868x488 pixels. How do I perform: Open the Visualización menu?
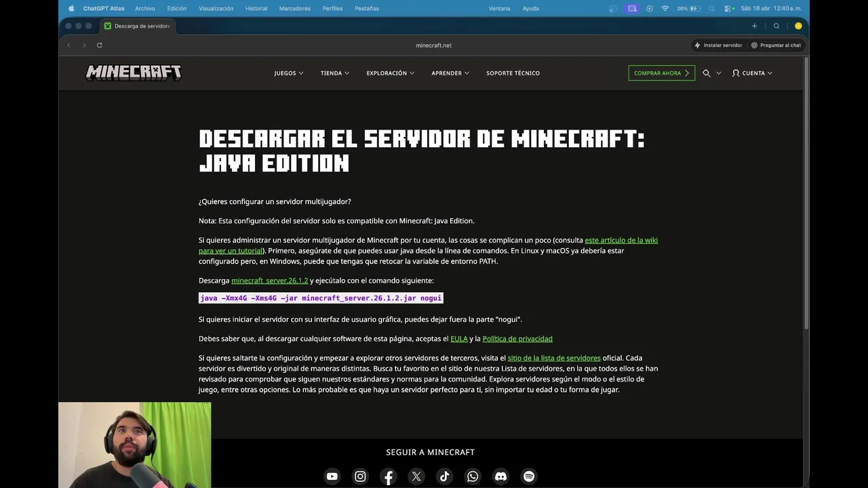216,8
